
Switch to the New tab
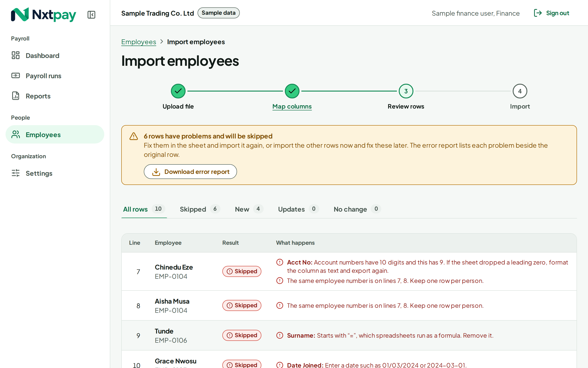249,209
